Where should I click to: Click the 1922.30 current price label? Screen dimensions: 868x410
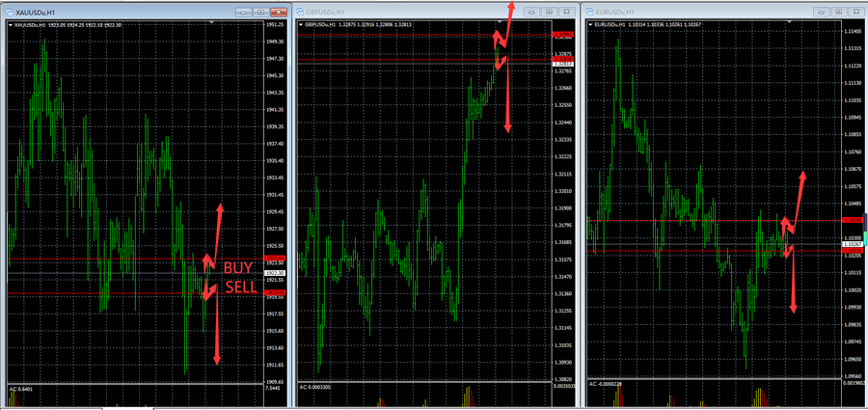pos(275,273)
